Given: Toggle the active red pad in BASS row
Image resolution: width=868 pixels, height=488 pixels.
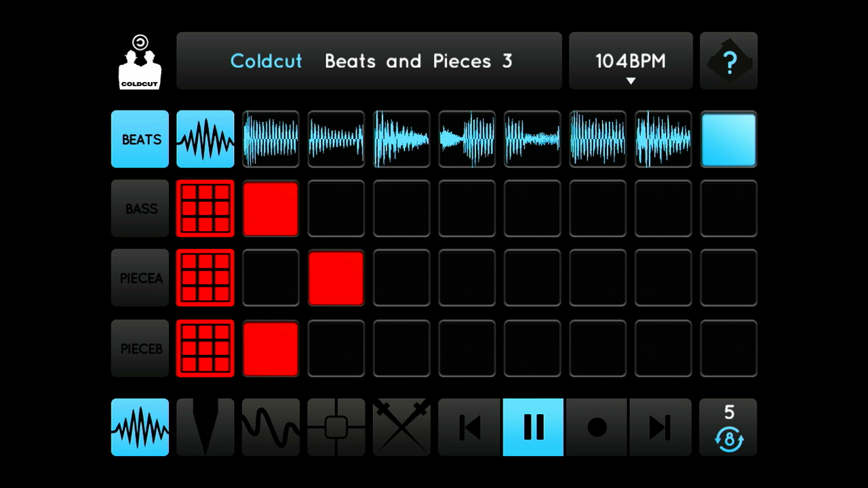Looking at the screenshot, I should [271, 209].
